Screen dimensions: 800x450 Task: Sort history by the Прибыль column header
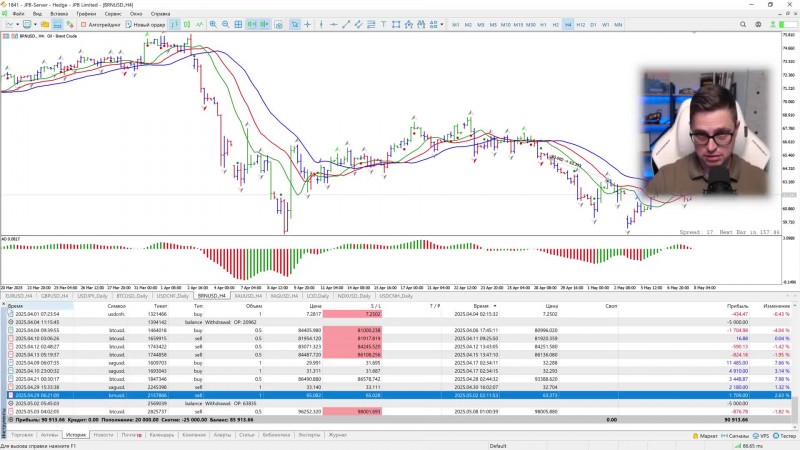(x=738, y=306)
